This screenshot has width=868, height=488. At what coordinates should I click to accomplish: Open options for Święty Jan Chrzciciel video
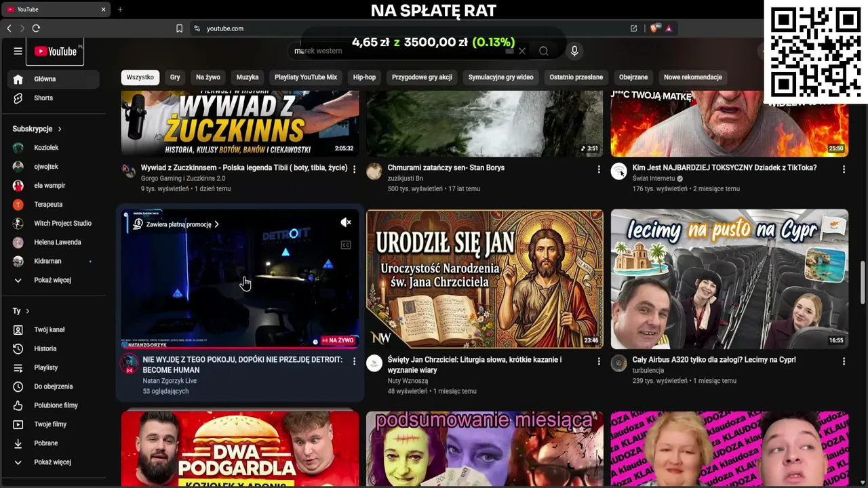[599, 361]
